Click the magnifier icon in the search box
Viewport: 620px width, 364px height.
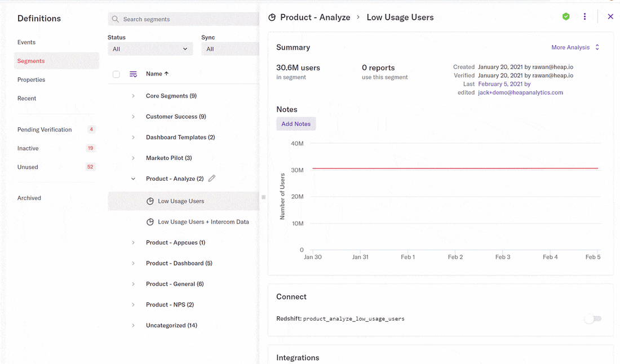(116, 19)
